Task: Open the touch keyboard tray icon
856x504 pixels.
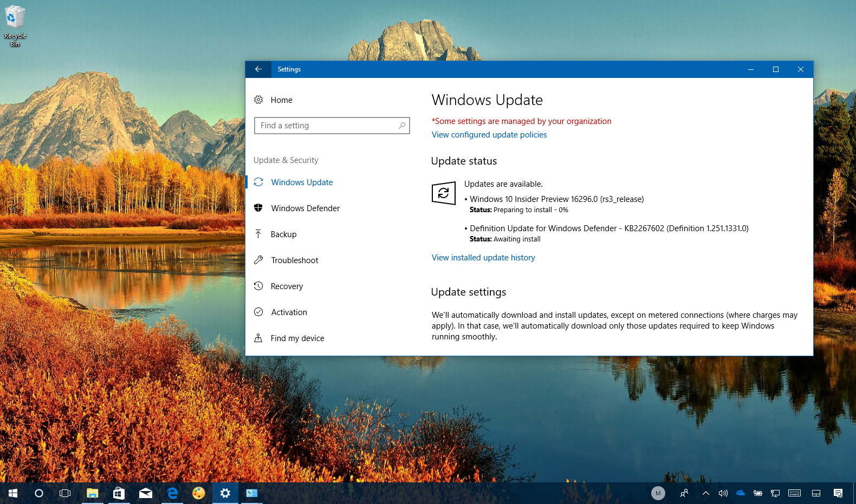Action: (795, 493)
